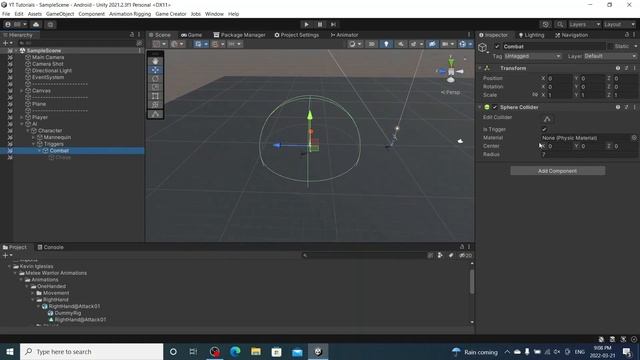Select the Edit Collider tool in scene overlay
The height and width of the screenshot is (360, 640).
[x=155, y=114]
